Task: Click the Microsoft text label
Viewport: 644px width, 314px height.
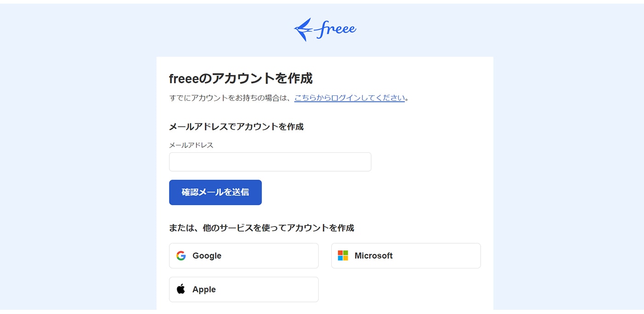Action: tap(374, 256)
